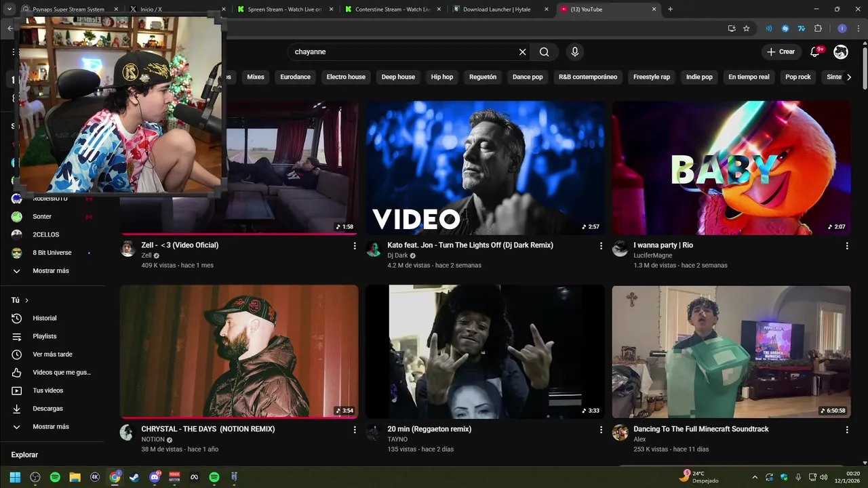Open Steam from the taskbar
Screen dimensions: 868x488
coord(135,477)
